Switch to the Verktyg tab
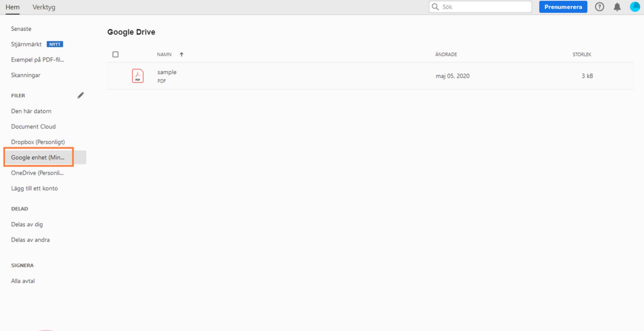The width and height of the screenshot is (644, 331). tap(44, 7)
